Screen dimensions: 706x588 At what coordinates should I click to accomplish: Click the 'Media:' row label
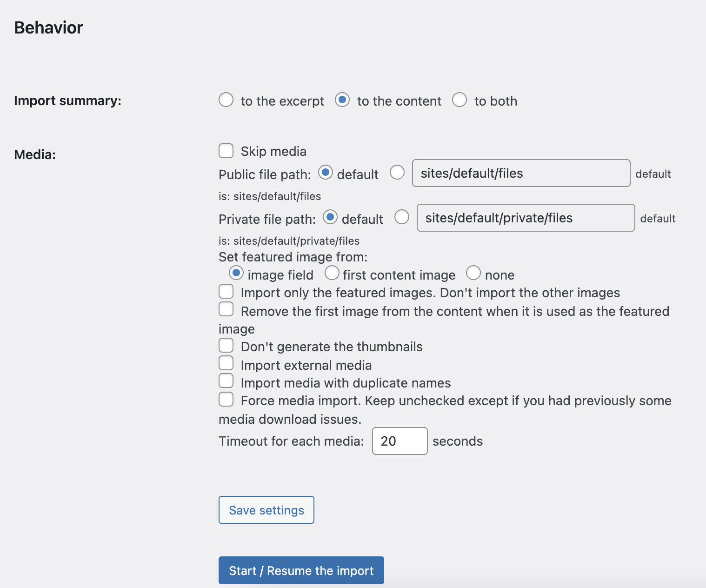pyautogui.click(x=35, y=154)
